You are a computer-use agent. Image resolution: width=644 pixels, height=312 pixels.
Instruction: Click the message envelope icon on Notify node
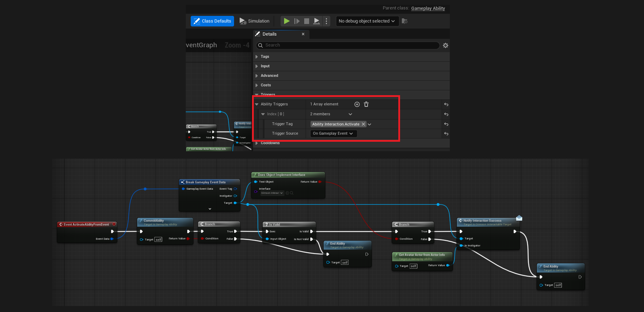pos(519,218)
